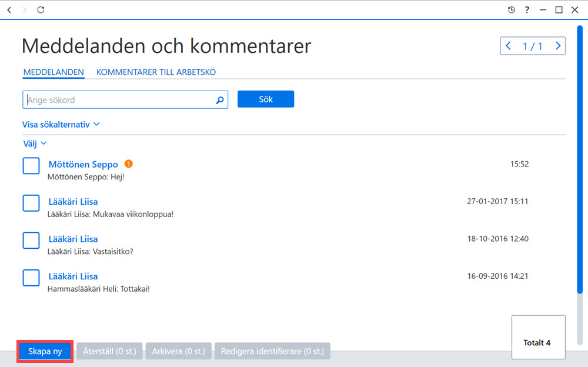This screenshot has height=367, width=588.
Task: Click the Återställ (0 st.) button
Action: (x=109, y=351)
